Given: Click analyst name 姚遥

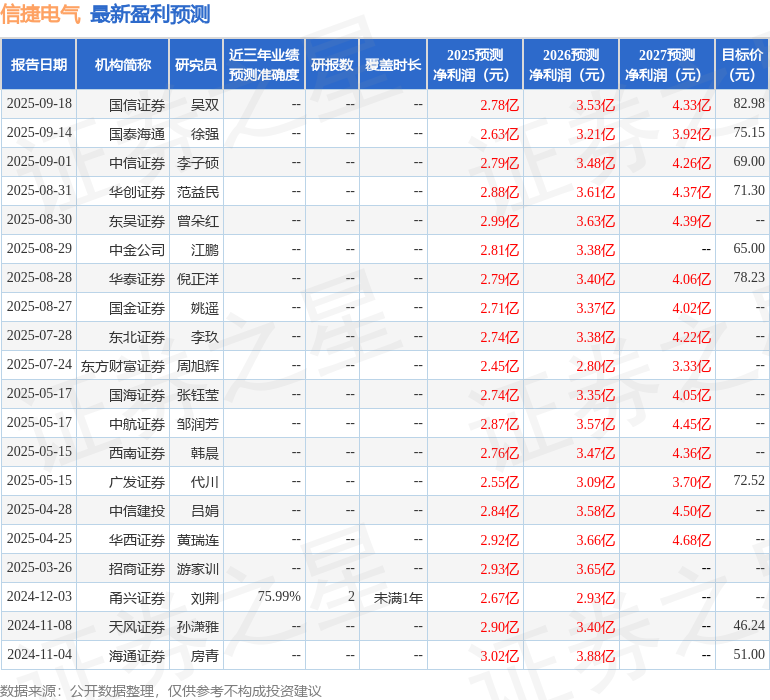Looking at the screenshot, I should pyautogui.click(x=205, y=308).
